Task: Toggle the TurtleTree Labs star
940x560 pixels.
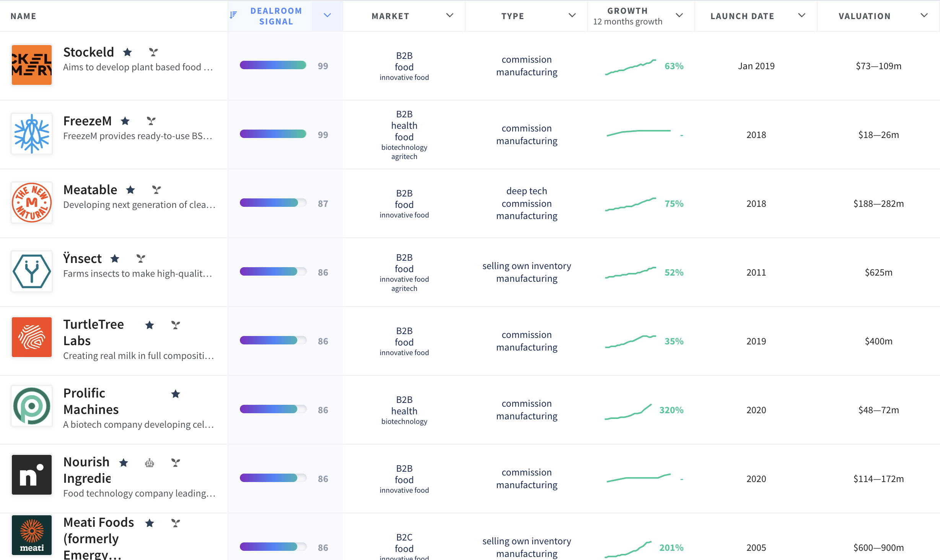Action: 150,325
